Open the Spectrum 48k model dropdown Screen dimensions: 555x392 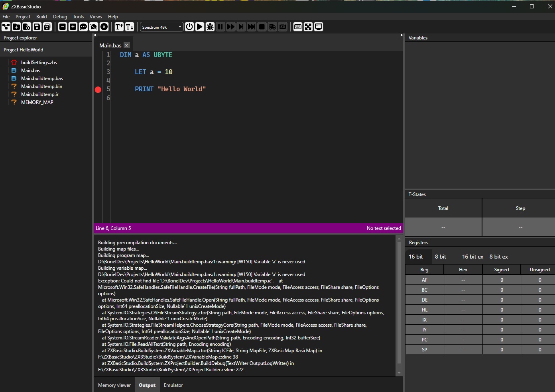pos(161,27)
